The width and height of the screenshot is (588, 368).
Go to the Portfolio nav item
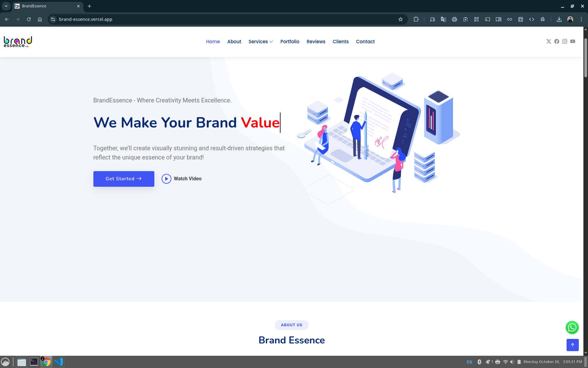[x=289, y=42]
